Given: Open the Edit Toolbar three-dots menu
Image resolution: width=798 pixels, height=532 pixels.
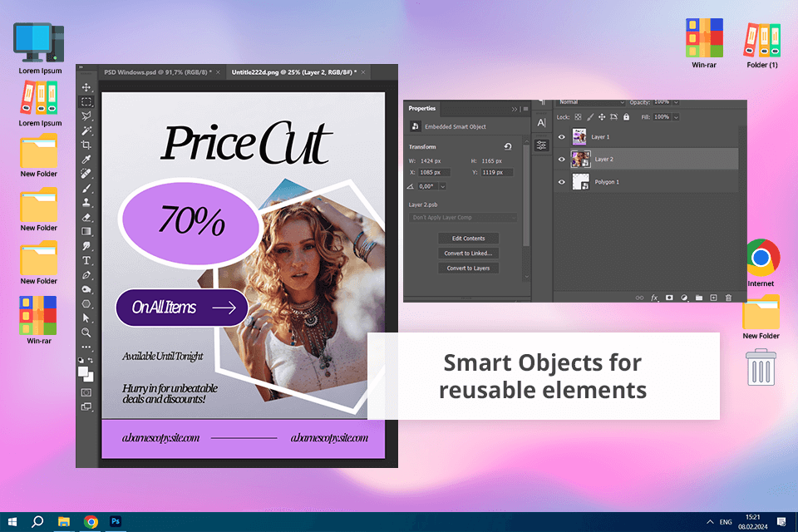Looking at the screenshot, I should 86,347.
